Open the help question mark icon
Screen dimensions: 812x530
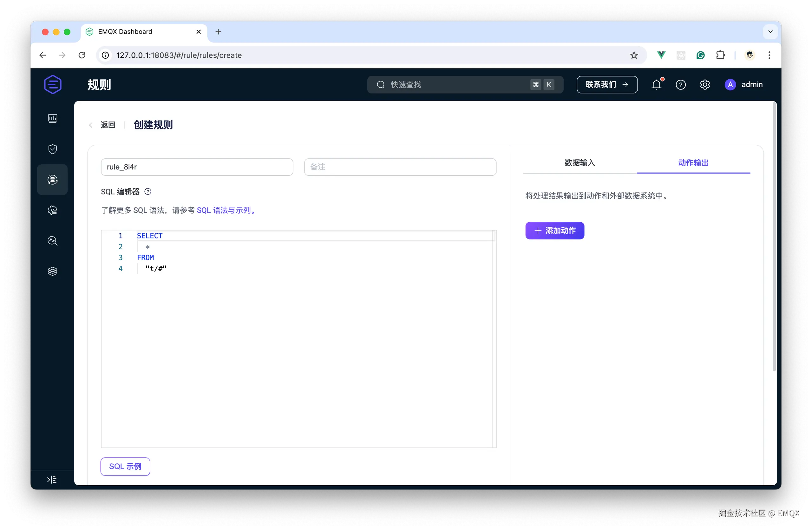tap(681, 85)
